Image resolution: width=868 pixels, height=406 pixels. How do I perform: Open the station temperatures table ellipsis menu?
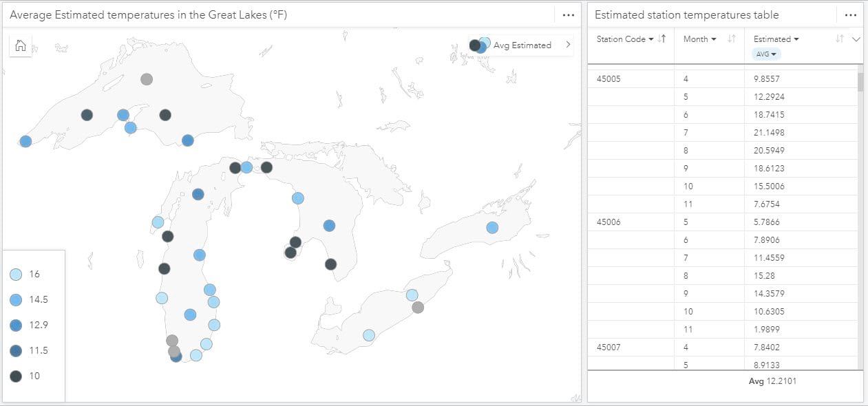pos(850,14)
